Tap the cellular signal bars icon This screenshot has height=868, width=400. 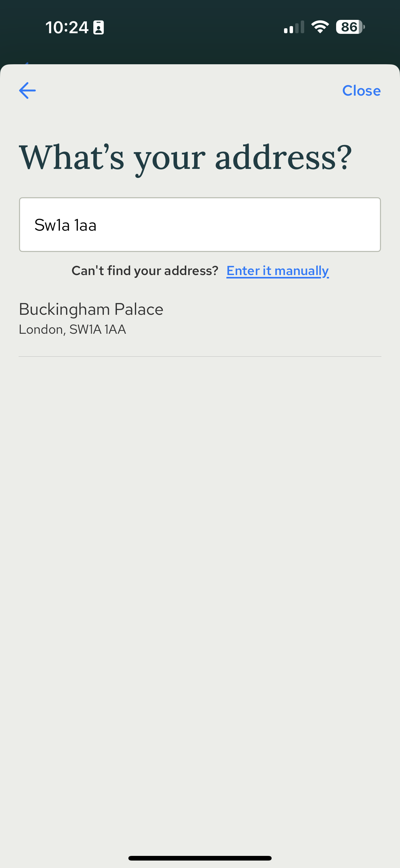click(294, 27)
